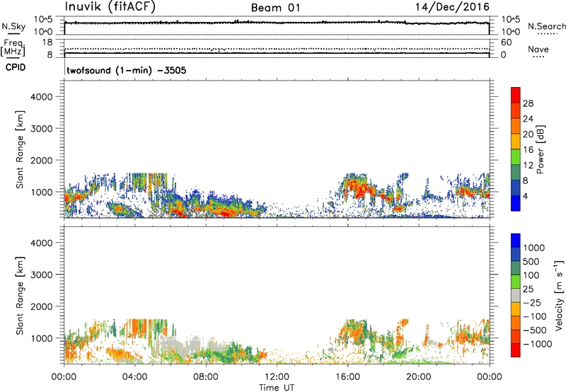
Task: Click the 24 label on Power colorbar
Action: (x=528, y=119)
